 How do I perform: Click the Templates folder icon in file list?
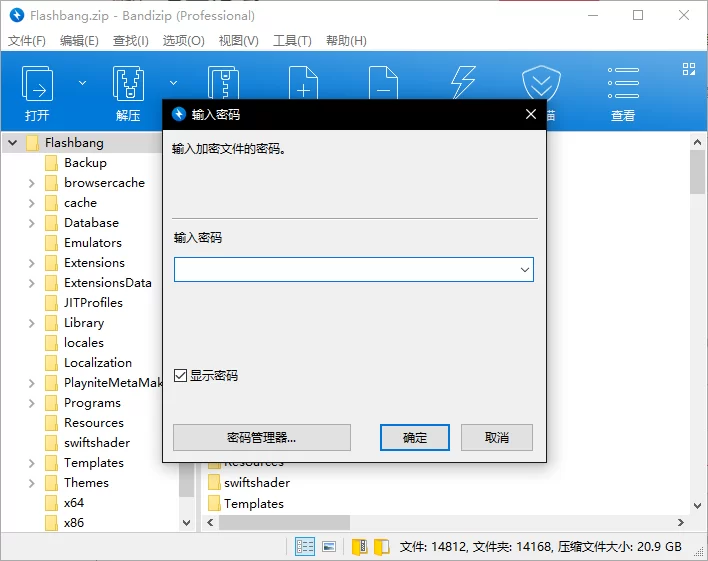(x=214, y=503)
